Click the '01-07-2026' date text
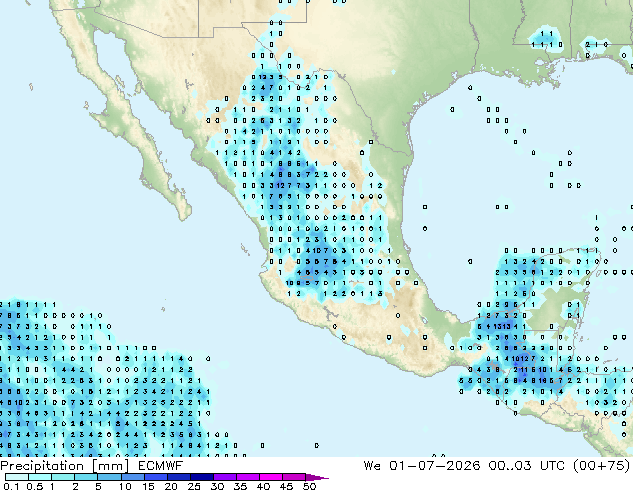 pos(435,466)
